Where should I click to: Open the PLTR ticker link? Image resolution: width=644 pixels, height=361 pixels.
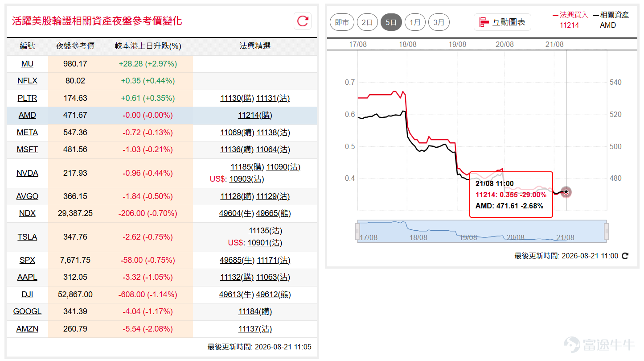pos(27,98)
